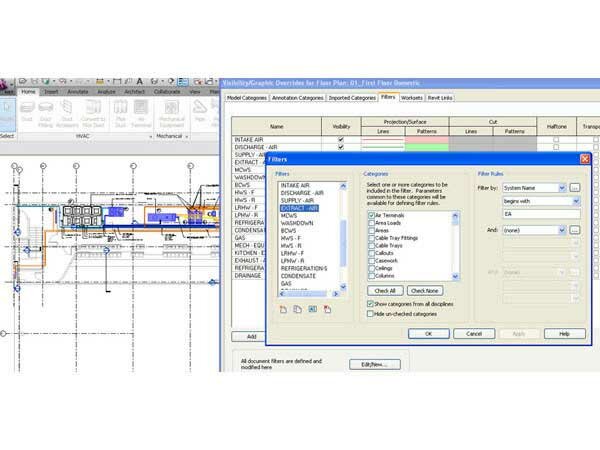Click the Measure icon in quick access toolbar

click(100, 81)
